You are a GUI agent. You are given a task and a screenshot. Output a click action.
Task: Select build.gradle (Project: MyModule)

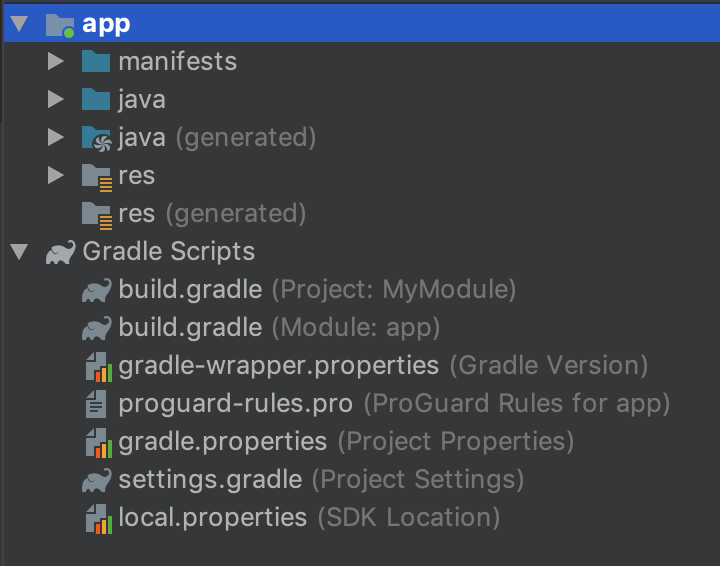(x=317, y=290)
